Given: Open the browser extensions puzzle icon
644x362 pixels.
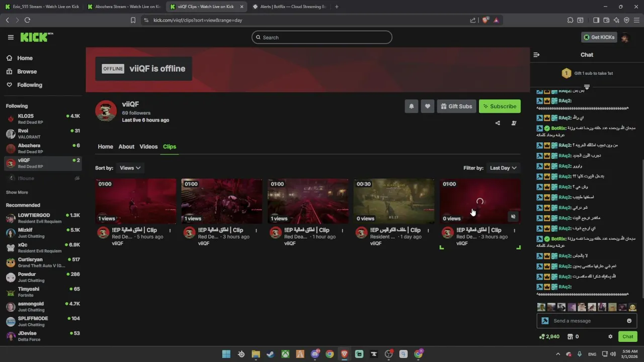Looking at the screenshot, I should pyautogui.click(x=570, y=20).
